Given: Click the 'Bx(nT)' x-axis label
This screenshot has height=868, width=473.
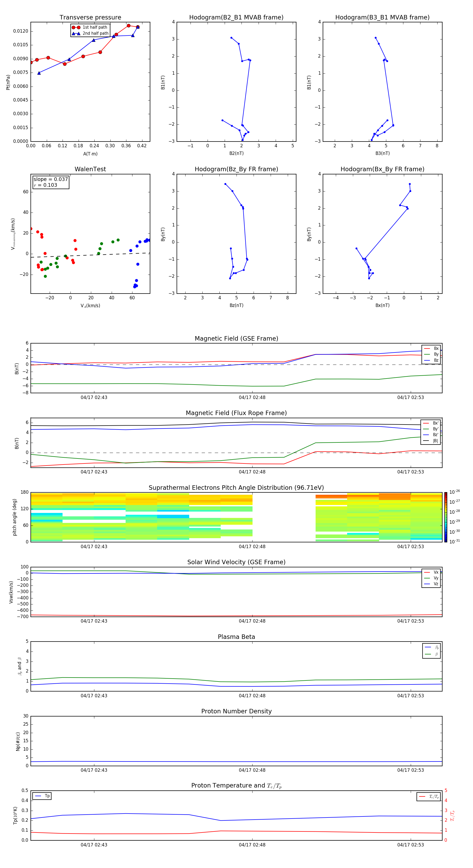Looking at the screenshot, I should [382, 305].
